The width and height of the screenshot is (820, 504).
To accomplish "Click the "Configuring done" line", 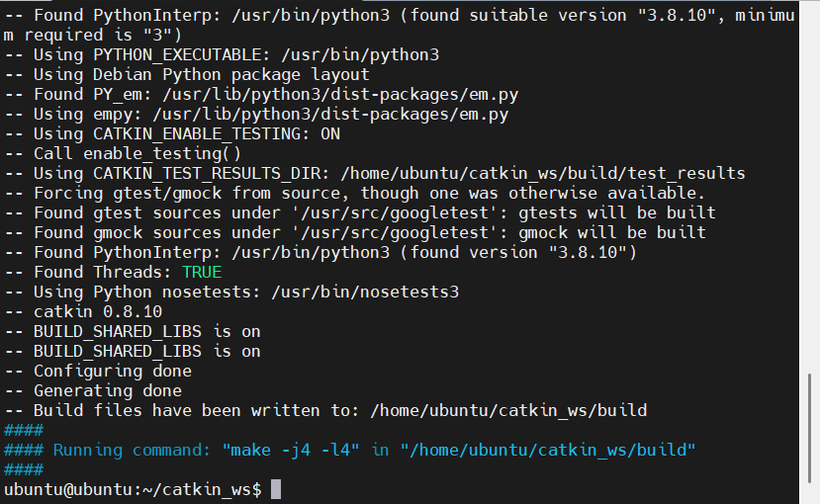I will (x=112, y=371).
